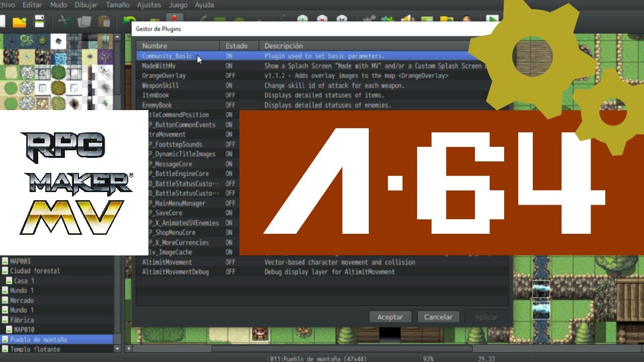Screen dimensions: 644x362
Task: Select MAP010 in map tree
Action: pos(24,330)
